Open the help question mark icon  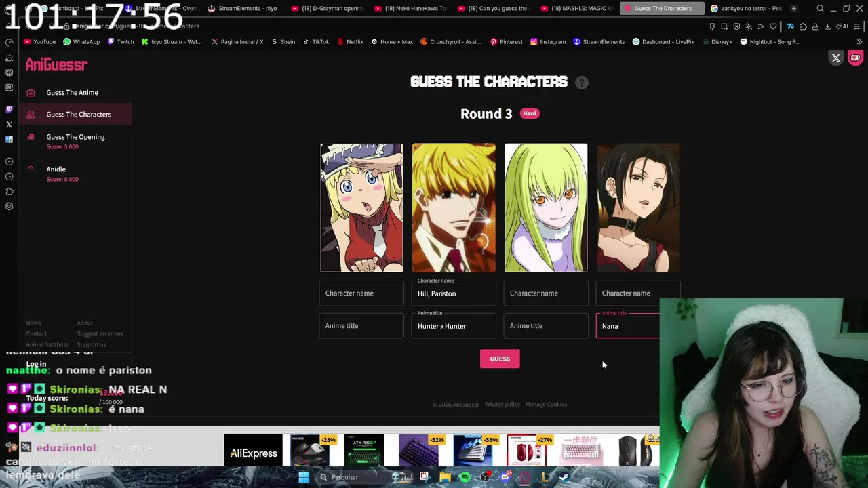pos(582,83)
